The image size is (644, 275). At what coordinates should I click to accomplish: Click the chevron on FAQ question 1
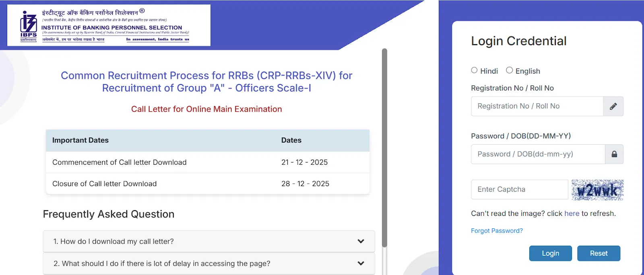click(x=361, y=241)
